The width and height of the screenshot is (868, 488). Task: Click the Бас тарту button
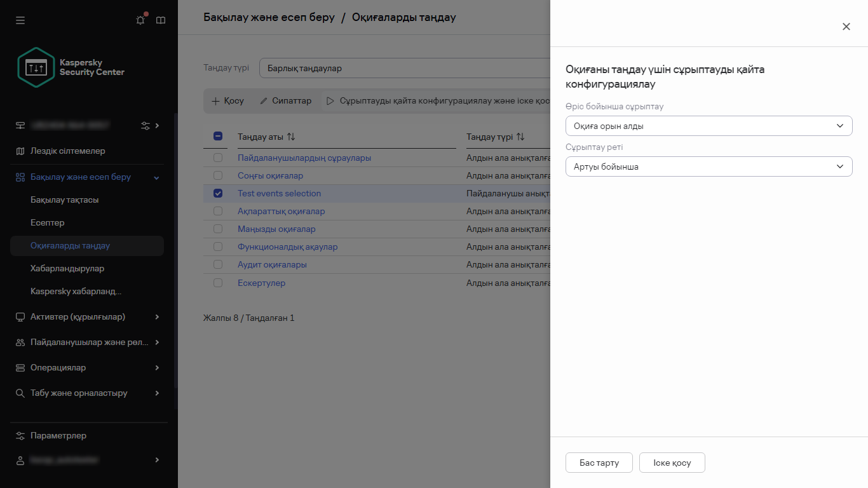pyautogui.click(x=599, y=463)
